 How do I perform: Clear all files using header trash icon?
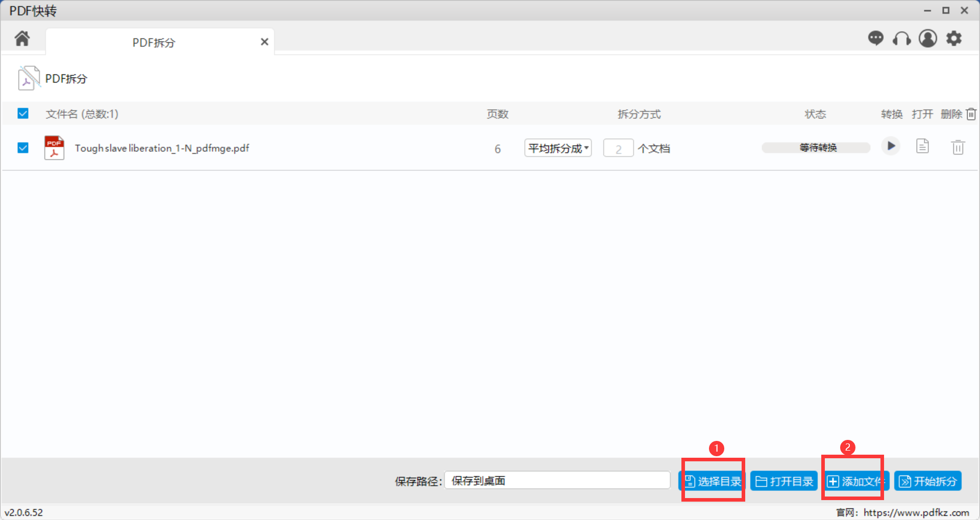(971, 114)
